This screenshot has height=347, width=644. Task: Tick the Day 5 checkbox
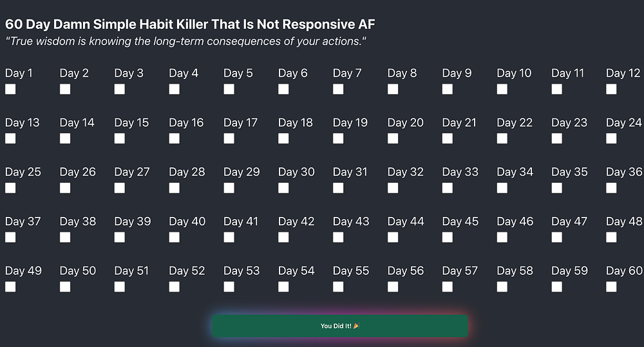229,89
